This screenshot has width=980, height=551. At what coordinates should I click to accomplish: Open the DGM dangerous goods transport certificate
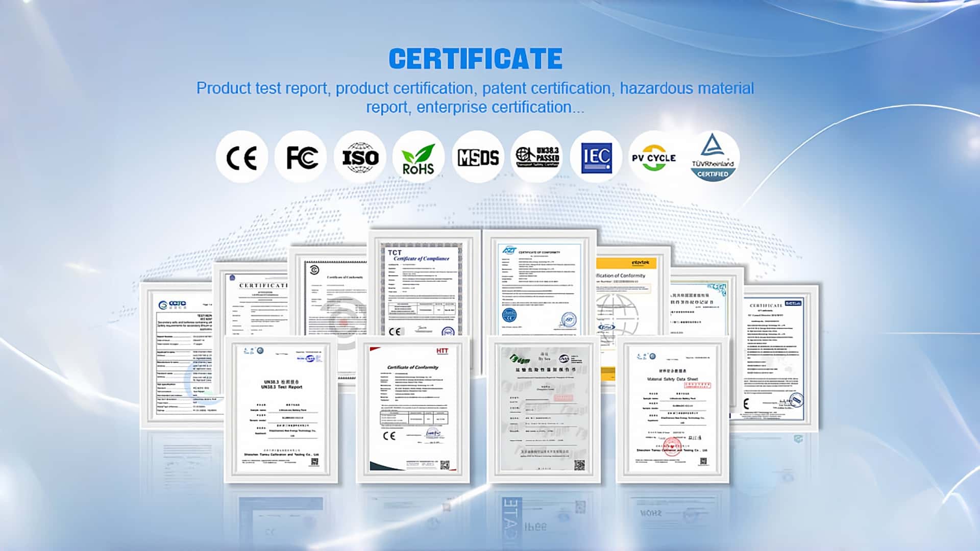point(544,409)
